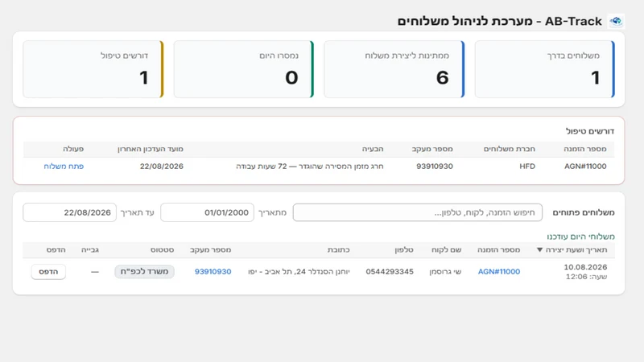Click the 'דורשים טיפול' section heading
This screenshot has width=644, height=362.
[x=590, y=131]
